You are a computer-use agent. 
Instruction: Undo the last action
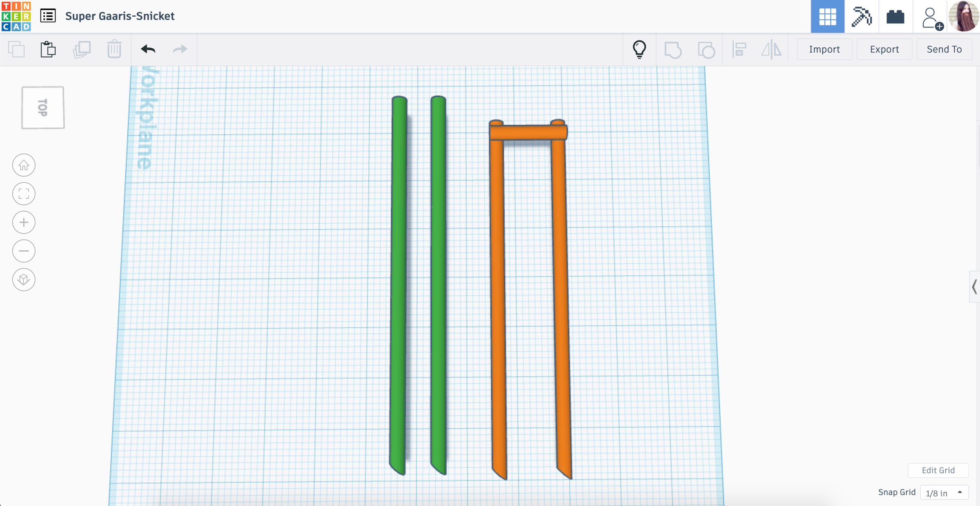148,49
